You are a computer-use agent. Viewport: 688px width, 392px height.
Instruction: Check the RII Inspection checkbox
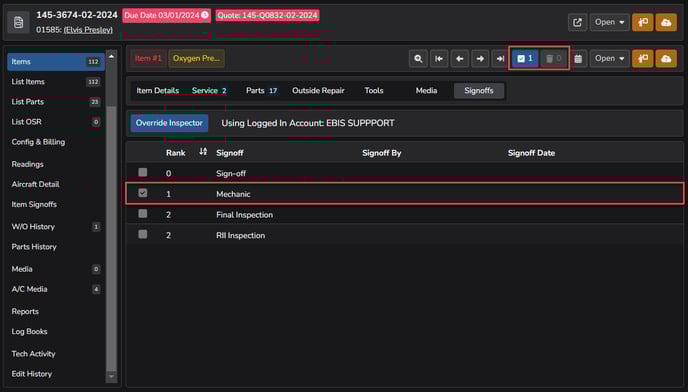tap(143, 234)
